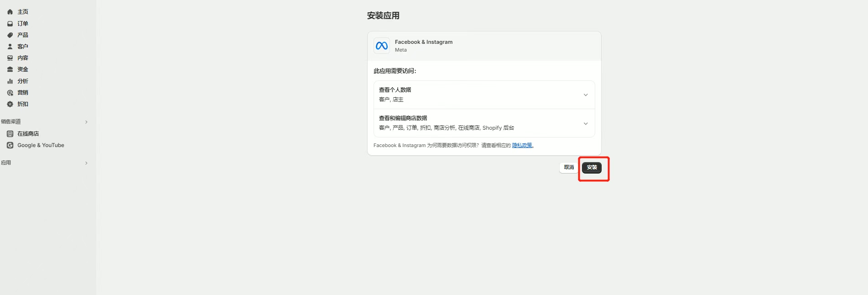Image resolution: width=868 pixels, height=295 pixels.
Task: Expand the 应用 section arrow
Action: 86,163
